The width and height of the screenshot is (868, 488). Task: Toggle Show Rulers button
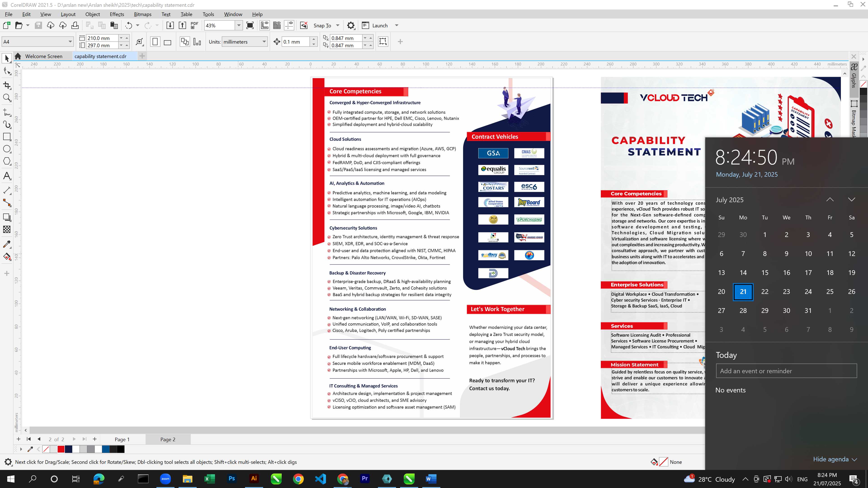[x=264, y=25]
